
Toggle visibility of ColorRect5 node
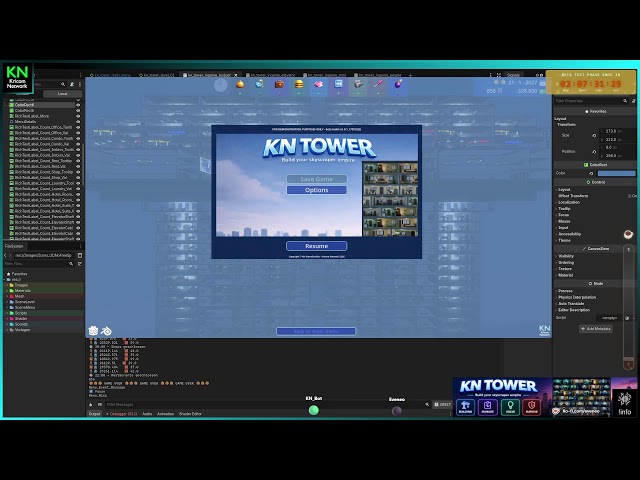78,111
